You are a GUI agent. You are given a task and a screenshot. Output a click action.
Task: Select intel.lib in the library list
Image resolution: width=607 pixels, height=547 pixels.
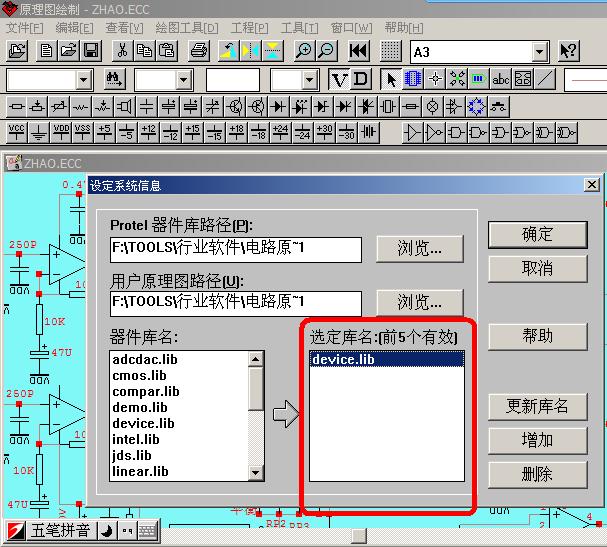click(x=135, y=439)
